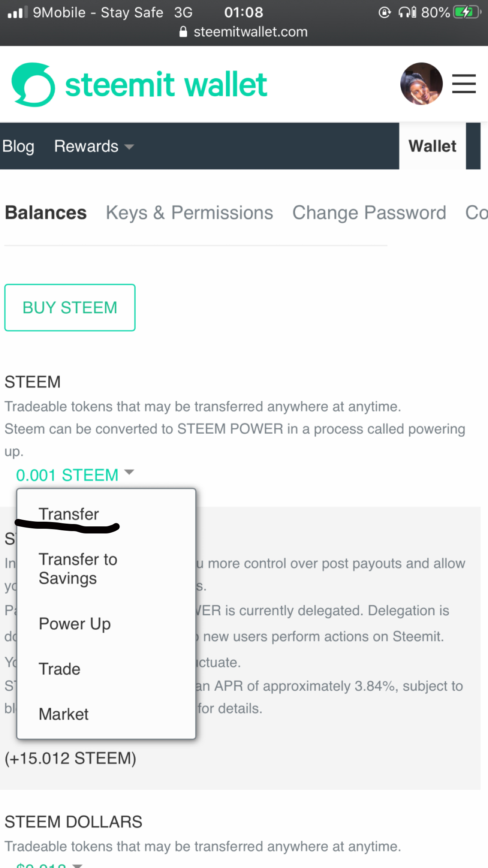Image resolution: width=488 pixels, height=868 pixels.
Task: Choose Transfer from the STEEM menu
Action: [x=69, y=514]
